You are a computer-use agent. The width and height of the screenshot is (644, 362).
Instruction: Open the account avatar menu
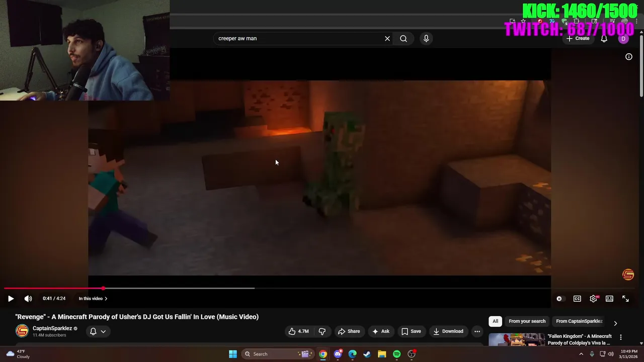pyautogui.click(x=623, y=39)
